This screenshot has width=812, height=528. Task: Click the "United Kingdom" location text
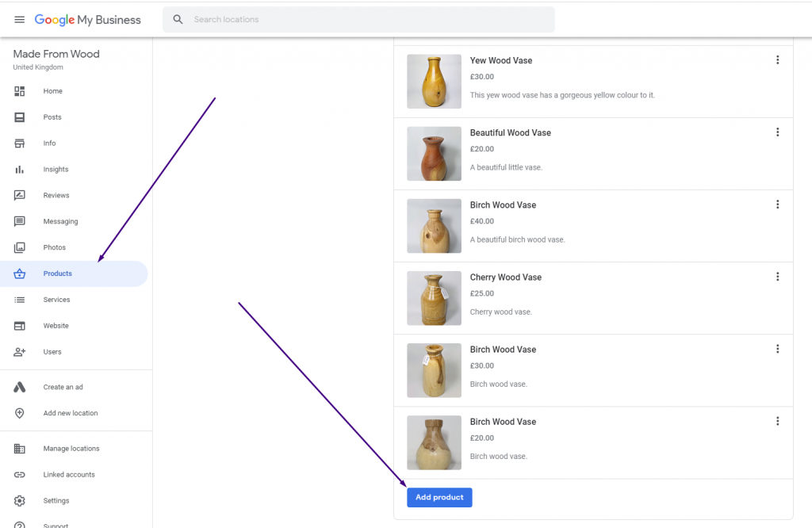(38, 67)
